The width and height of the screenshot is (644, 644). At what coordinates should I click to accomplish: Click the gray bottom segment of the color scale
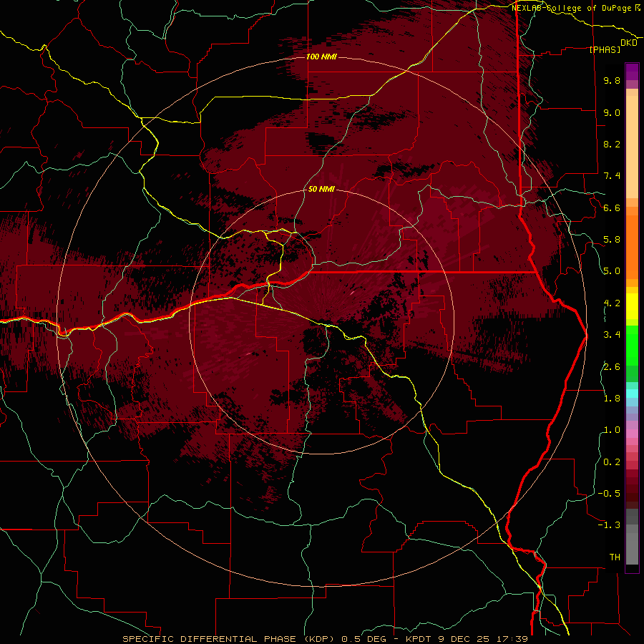pyautogui.click(x=632, y=546)
